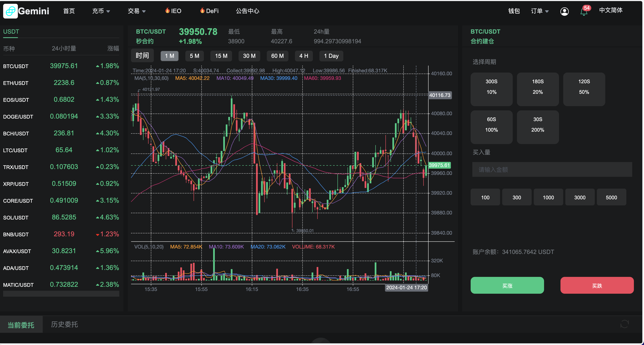
Task: Select the 300S 10% contract period
Action: pos(491,89)
